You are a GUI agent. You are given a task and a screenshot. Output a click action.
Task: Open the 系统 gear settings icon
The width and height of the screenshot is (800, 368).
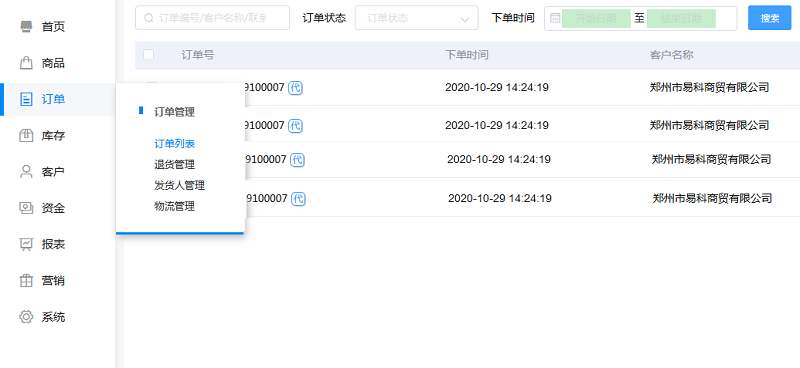click(x=26, y=317)
